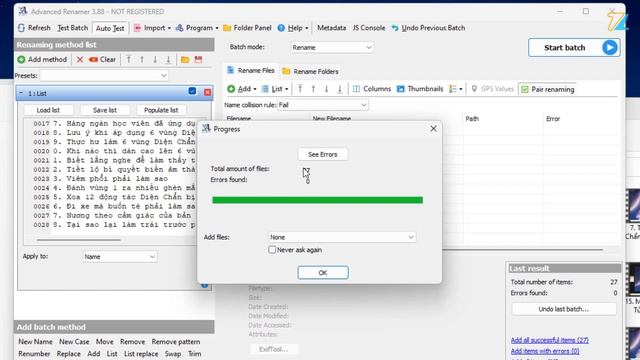640x360 pixels.
Task: Click Test Batch in toolbar
Action: pos(73,28)
